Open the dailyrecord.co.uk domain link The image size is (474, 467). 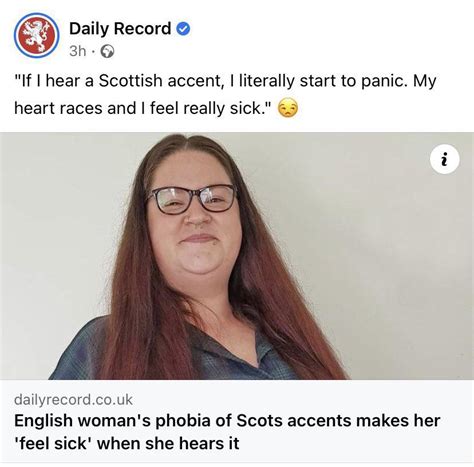click(73, 400)
